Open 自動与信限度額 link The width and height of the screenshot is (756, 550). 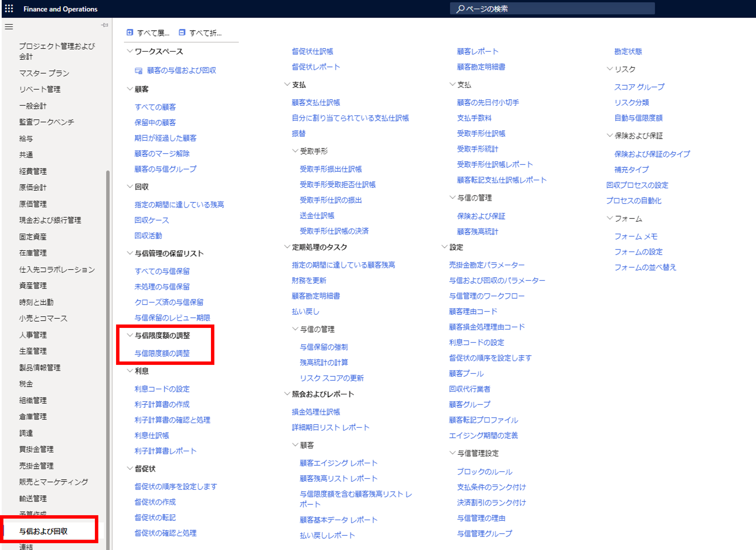click(x=638, y=118)
